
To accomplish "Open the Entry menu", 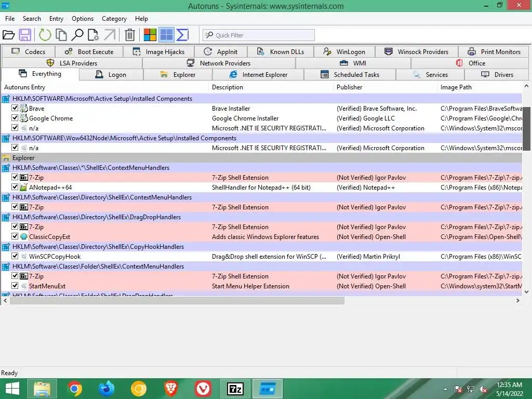I will point(56,19).
